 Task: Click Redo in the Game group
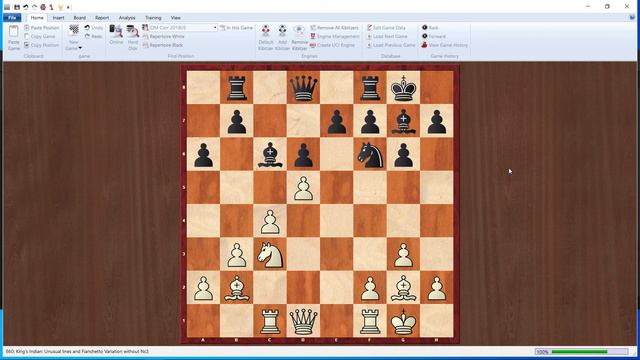93,36
